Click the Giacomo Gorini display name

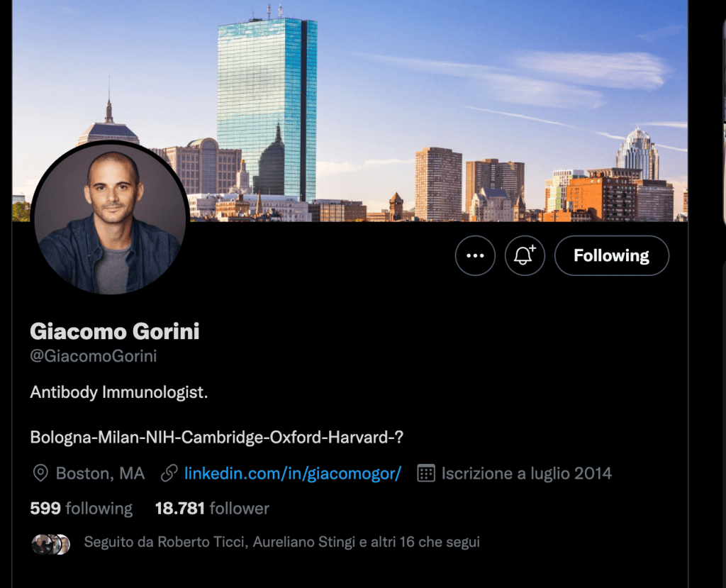pyautogui.click(x=115, y=331)
